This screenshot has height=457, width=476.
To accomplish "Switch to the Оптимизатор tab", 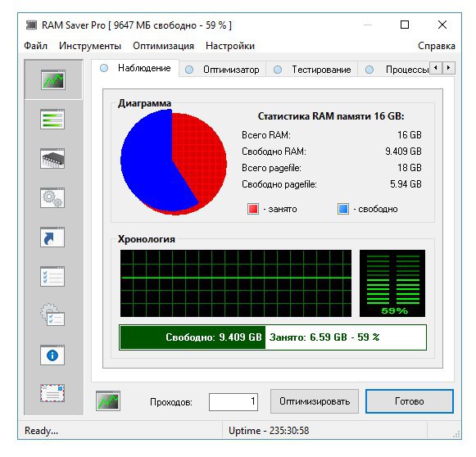I will (223, 70).
